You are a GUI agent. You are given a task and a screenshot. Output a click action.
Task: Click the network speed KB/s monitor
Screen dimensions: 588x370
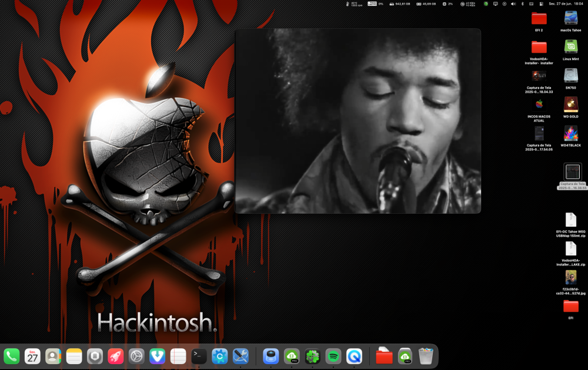(x=467, y=4)
